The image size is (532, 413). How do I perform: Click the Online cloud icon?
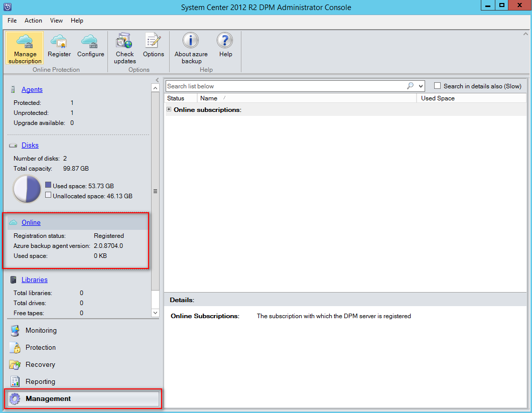(x=13, y=223)
